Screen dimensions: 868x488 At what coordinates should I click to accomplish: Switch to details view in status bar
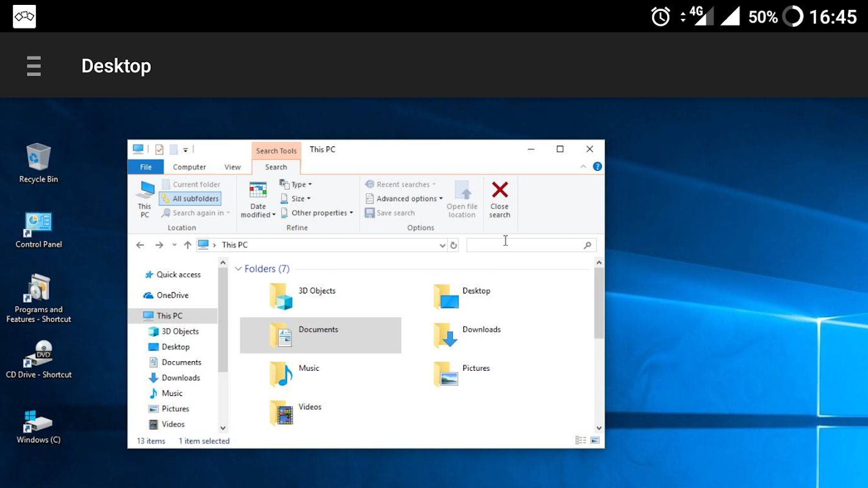click(x=580, y=440)
